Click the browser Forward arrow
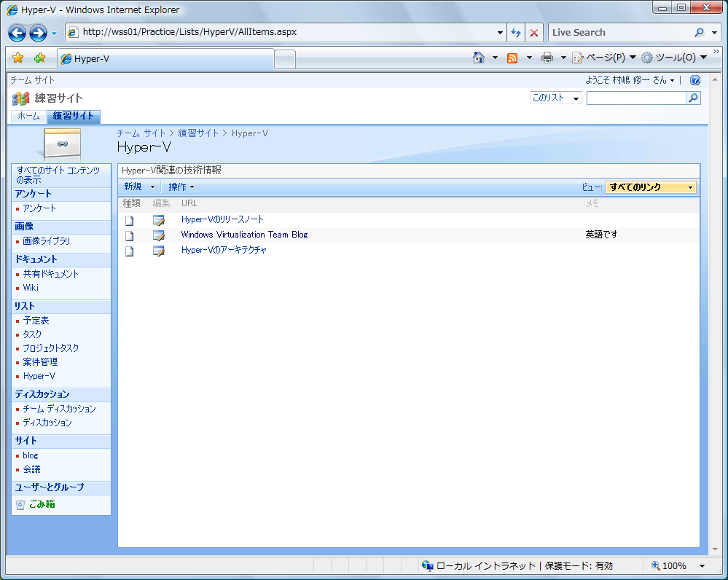 (38, 33)
